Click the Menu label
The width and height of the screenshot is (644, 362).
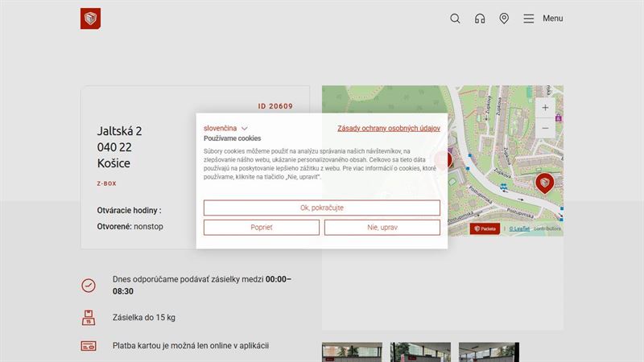tap(553, 19)
